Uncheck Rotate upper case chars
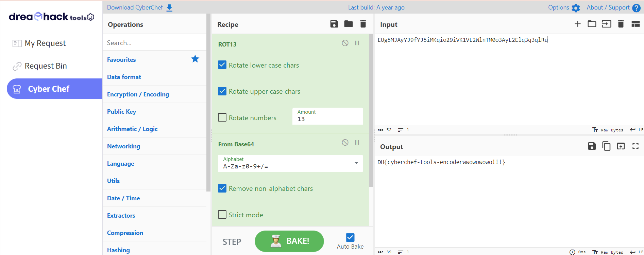 (222, 91)
